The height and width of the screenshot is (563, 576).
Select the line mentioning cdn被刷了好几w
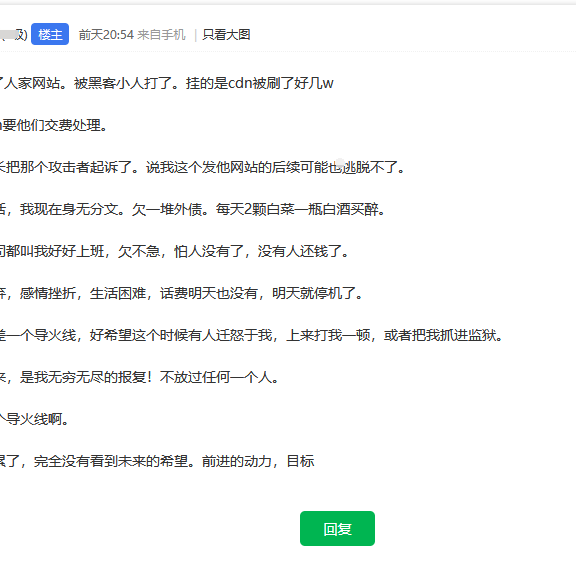click(x=167, y=83)
